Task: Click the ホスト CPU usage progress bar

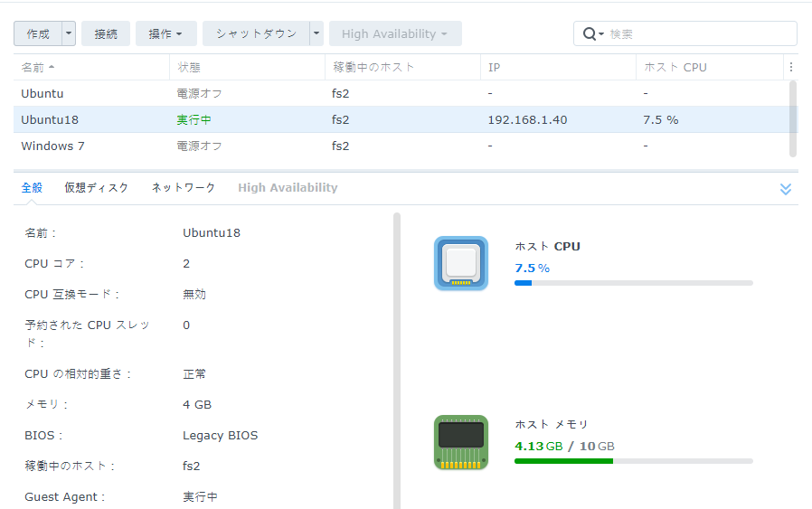Action: (x=633, y=283)
